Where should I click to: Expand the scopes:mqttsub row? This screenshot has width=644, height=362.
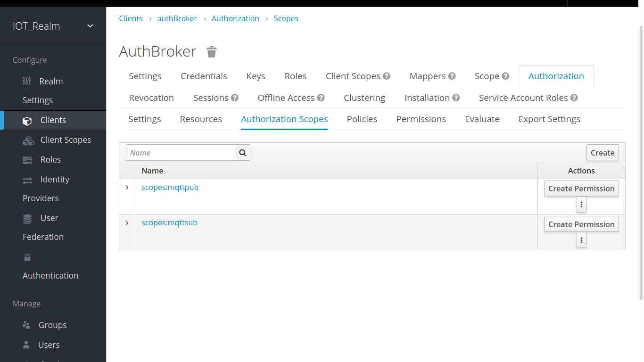127,222
